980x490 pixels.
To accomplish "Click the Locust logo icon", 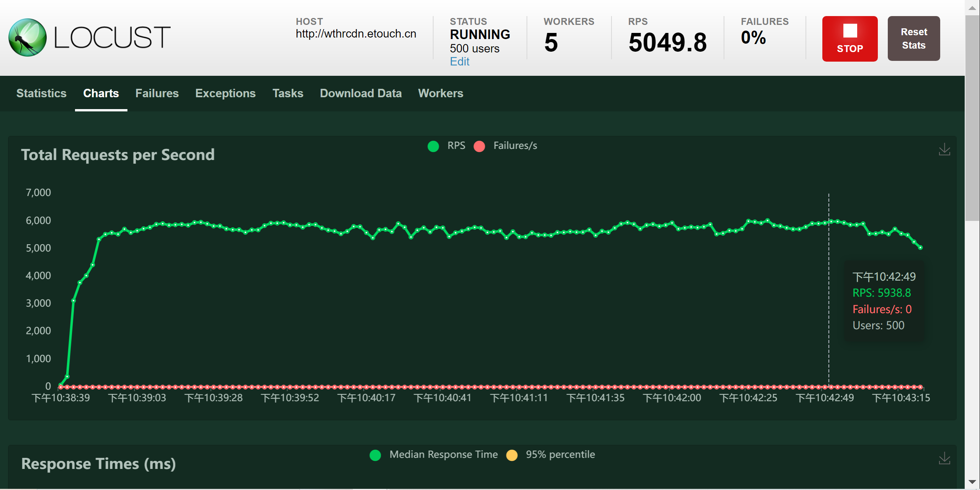I will click(28, 38).
